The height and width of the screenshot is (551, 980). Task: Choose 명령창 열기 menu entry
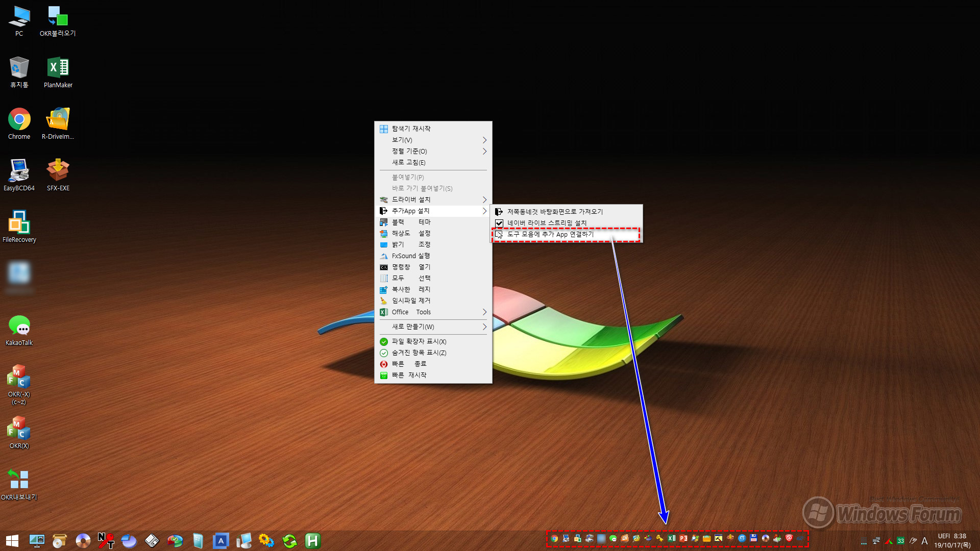pos(433,267)
